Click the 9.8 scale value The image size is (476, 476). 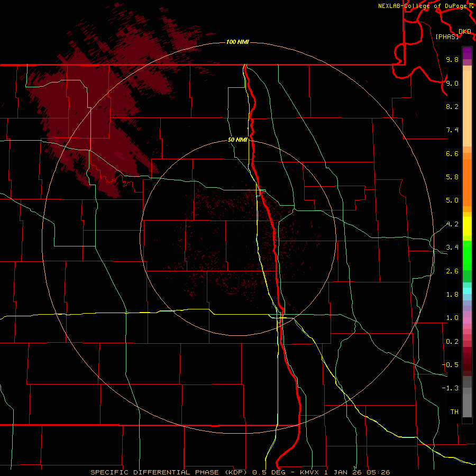pos(452,59)
